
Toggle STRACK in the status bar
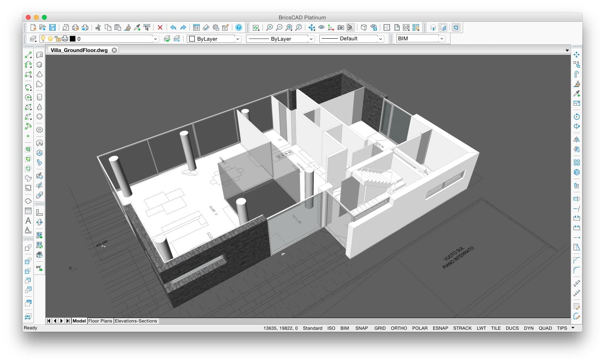click(462, 328)
